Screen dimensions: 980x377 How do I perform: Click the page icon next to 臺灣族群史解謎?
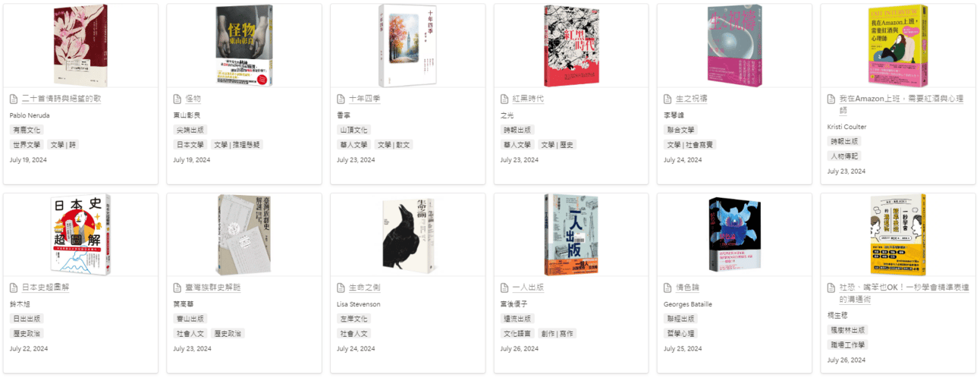177,288
